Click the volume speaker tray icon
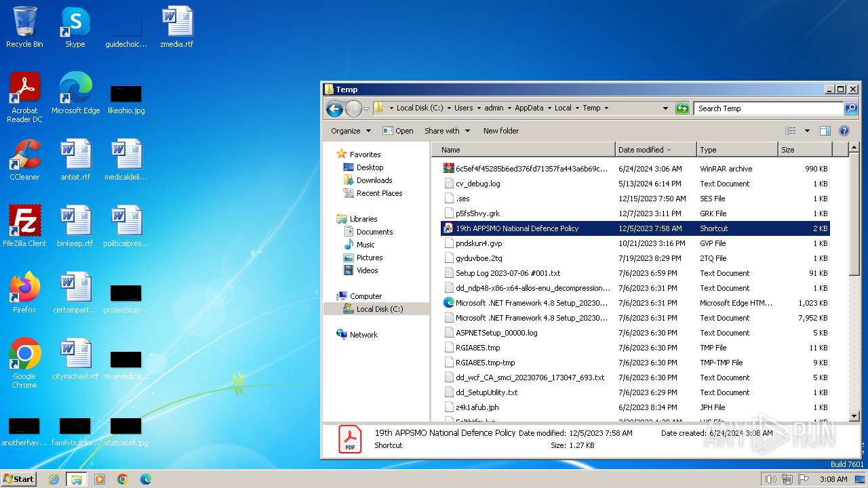This screenshot has height=488, width=868. click(x=770, y=479)
